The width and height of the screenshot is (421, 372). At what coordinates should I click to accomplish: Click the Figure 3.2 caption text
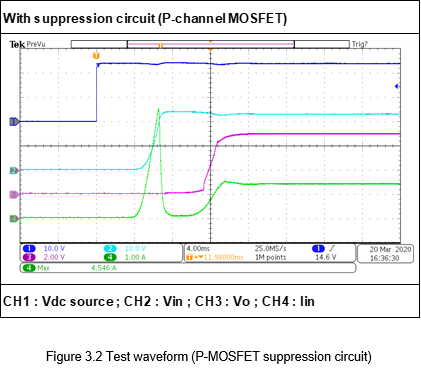tap(209, 357)
